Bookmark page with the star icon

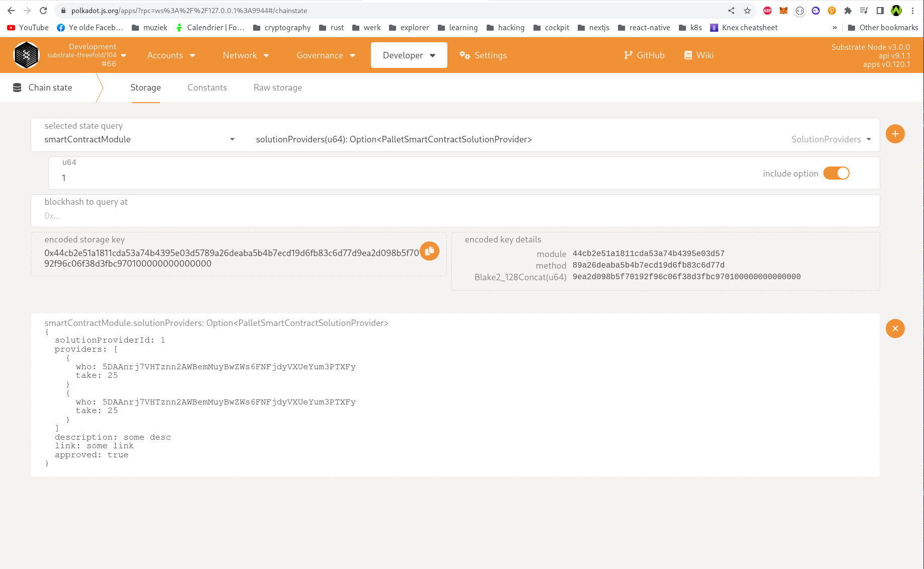point(747,11)
